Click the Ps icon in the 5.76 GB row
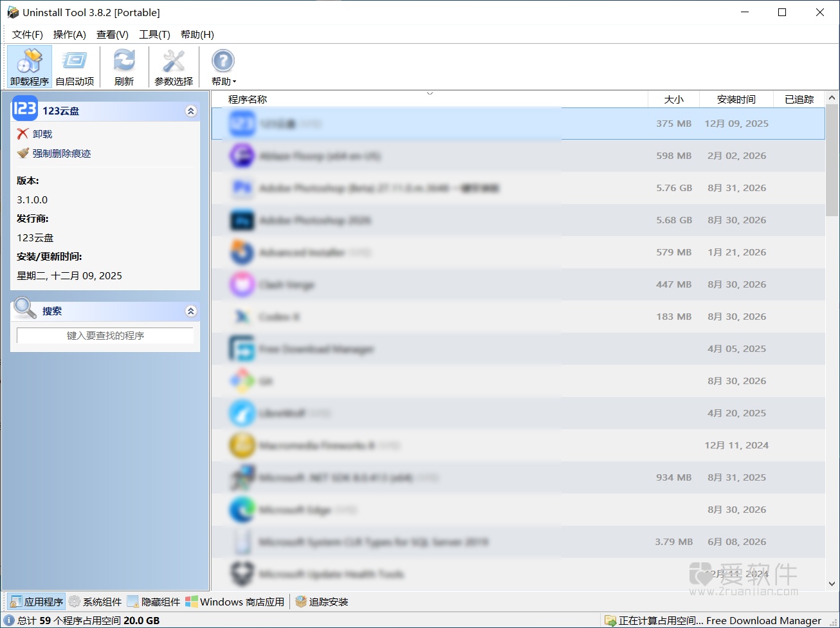Viewport: 840px width, 628px height. tap(242, 188)
